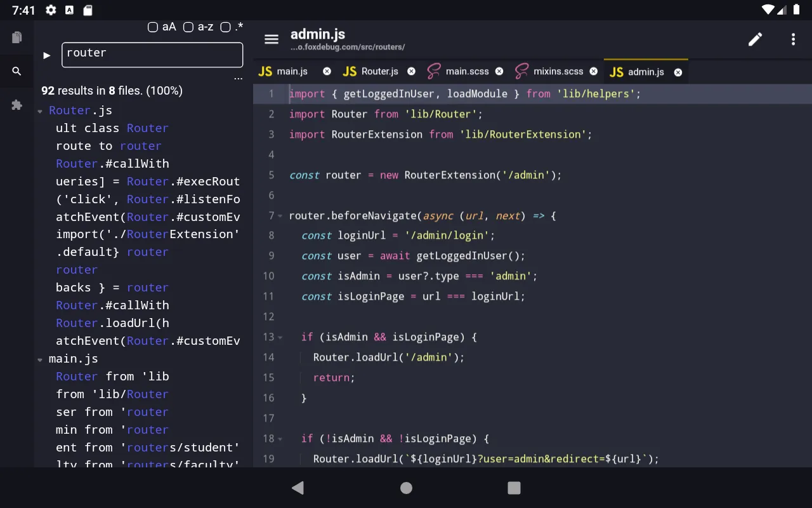This screenshot has width=812, height=508.
Task: Open the 'backs } = router' result
Action: tap(112, 288)
